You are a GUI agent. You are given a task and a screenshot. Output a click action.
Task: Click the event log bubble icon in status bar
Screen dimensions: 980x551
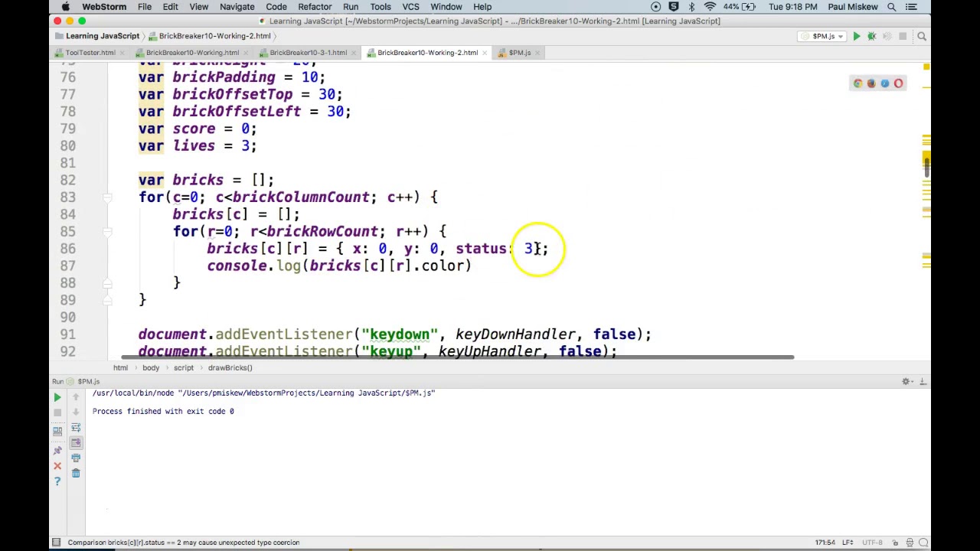click(x=923, y=543)
